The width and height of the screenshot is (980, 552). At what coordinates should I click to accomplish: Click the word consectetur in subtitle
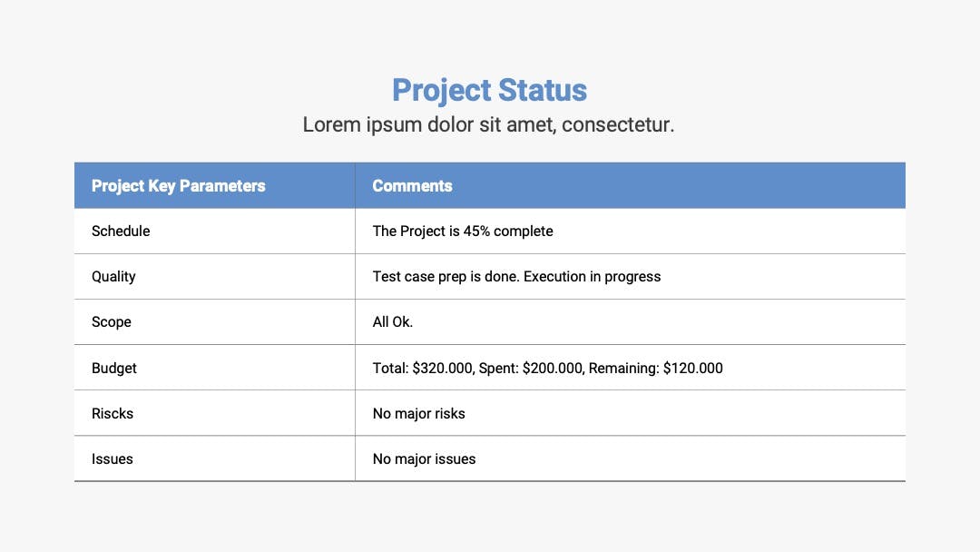[618, 124]
